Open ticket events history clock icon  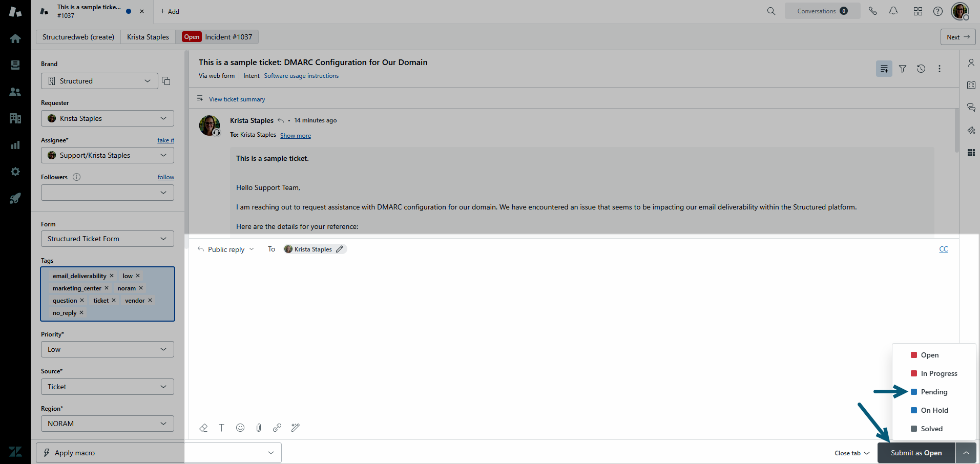(921, 69)
